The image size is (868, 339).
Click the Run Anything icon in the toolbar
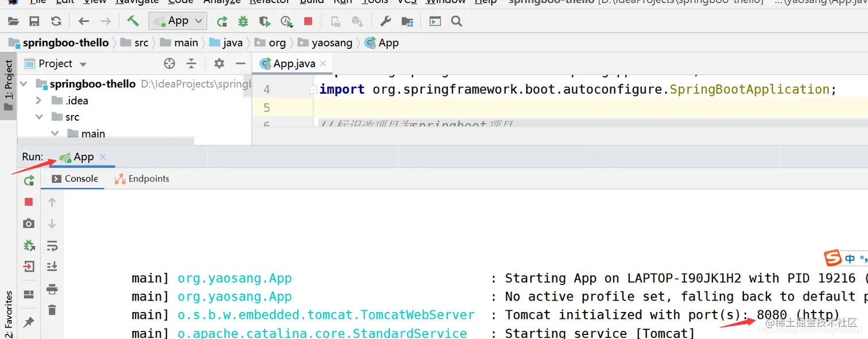tap(435, 21)
